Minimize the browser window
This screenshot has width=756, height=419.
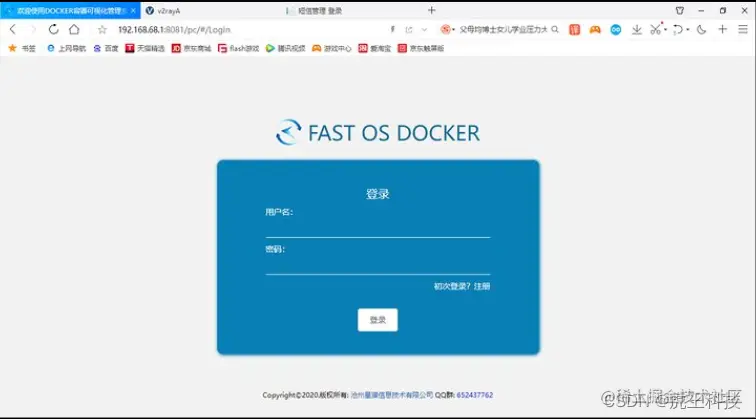click(x=701, y=10)
